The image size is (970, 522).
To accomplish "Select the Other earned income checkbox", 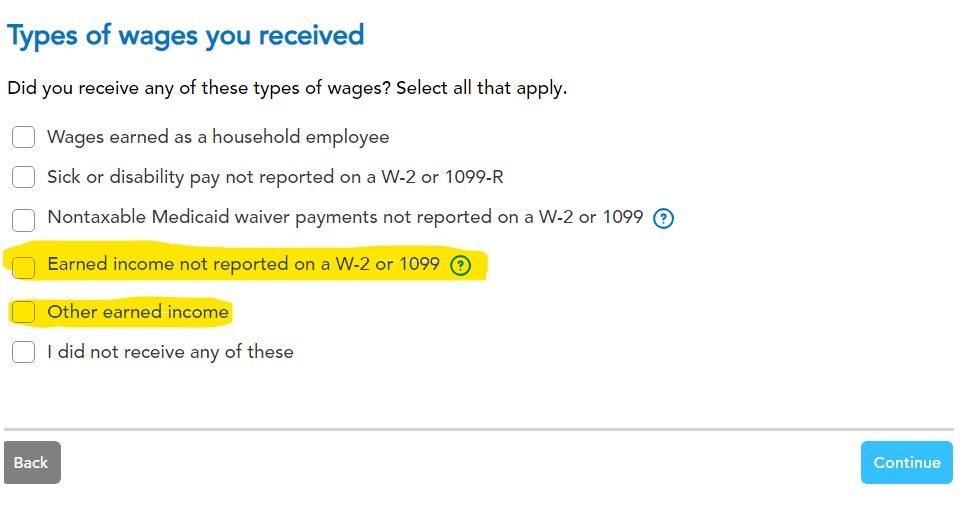I will (x=24, y=313).
